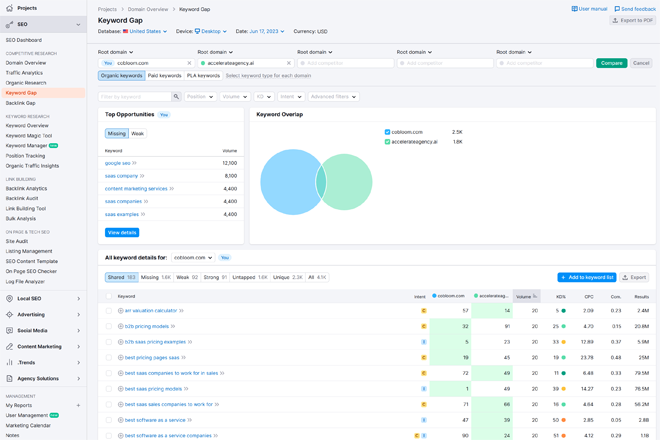The height and width of the screenshot is (440, 660).
Task: Click the Social Media icon
Action: (x=9, y=331)
